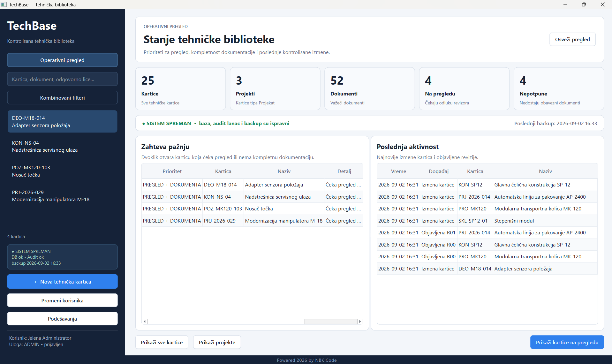Click Objavljena R01 event cell
The image size is (612, 364).
[x=438, y=232]
